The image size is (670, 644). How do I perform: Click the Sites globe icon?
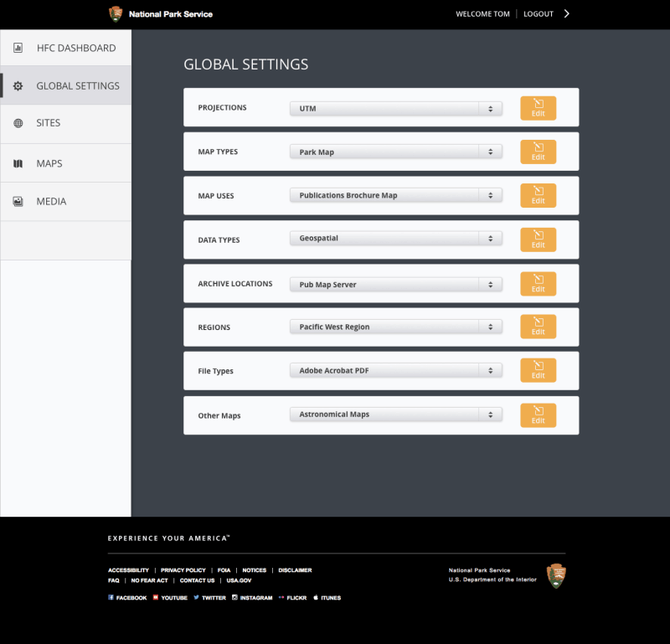18,123
